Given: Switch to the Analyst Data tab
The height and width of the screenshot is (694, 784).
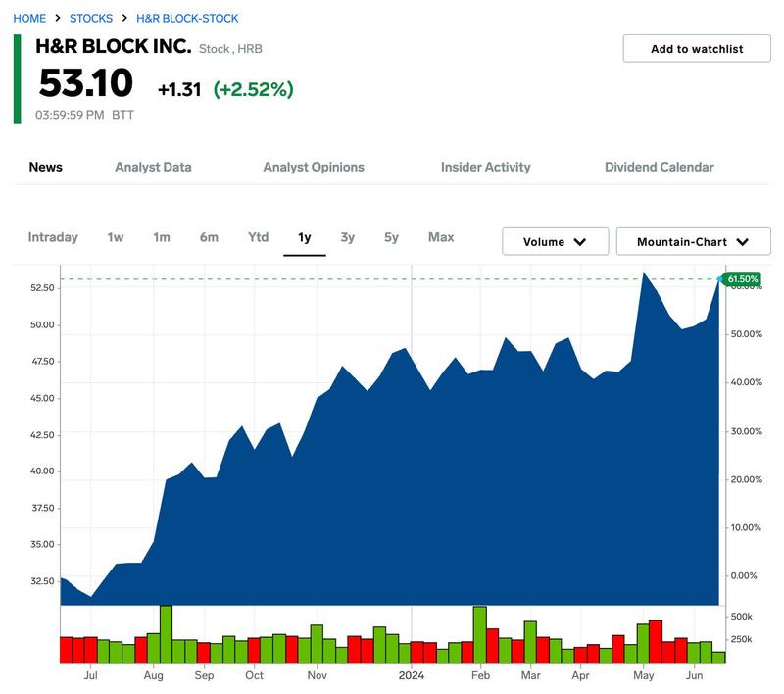Looking at the screenshot, I should click(153, 167).
